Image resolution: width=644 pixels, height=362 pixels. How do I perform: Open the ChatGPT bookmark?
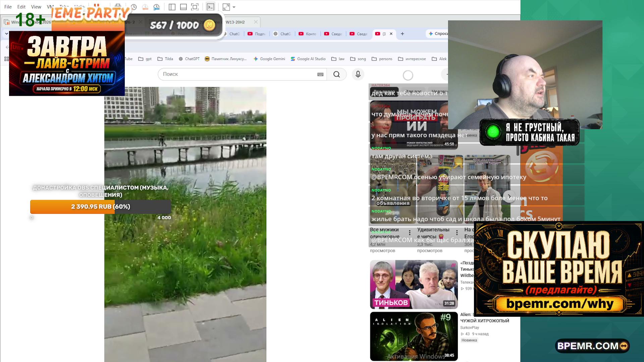tap(189, 59)
